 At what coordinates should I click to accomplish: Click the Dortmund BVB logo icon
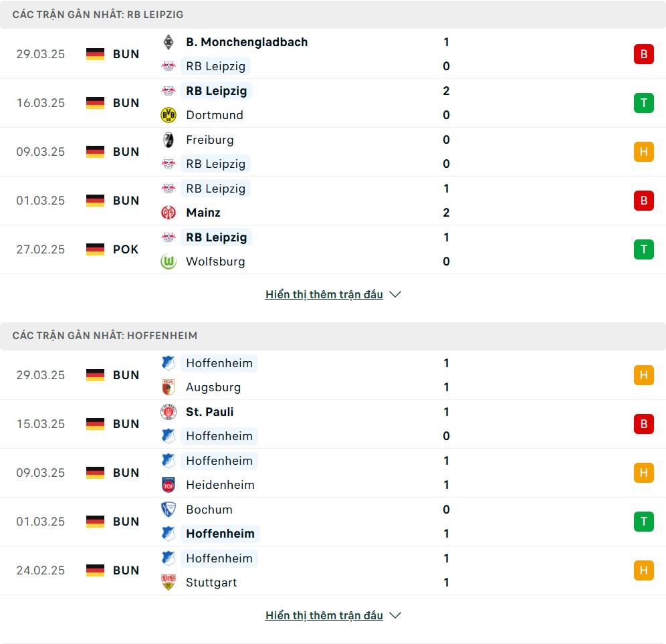pos(169,115)
